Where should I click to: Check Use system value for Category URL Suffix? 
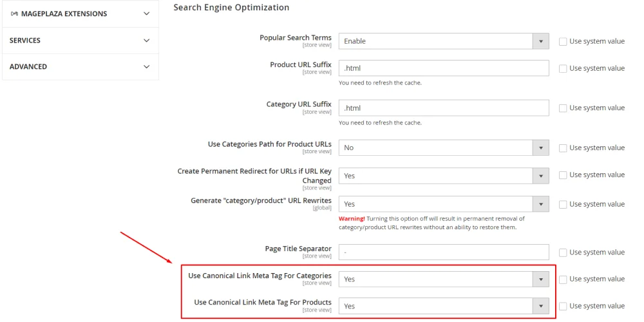563,108
